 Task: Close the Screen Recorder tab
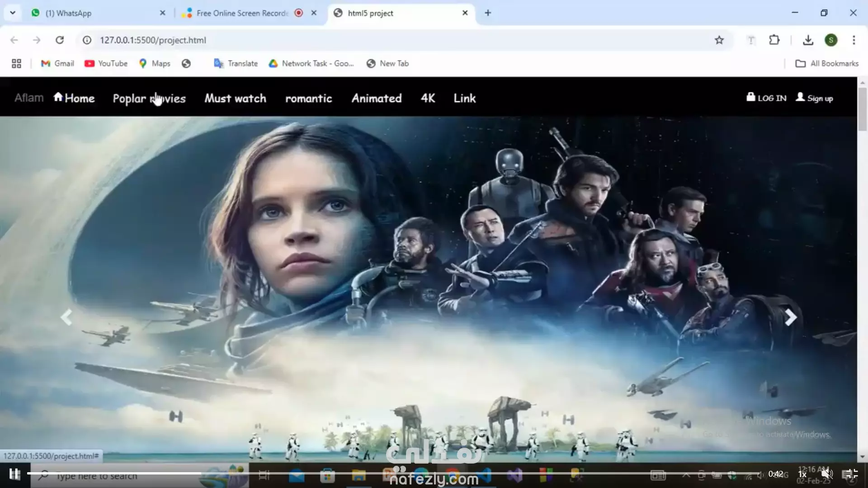(x=314, y=13)
